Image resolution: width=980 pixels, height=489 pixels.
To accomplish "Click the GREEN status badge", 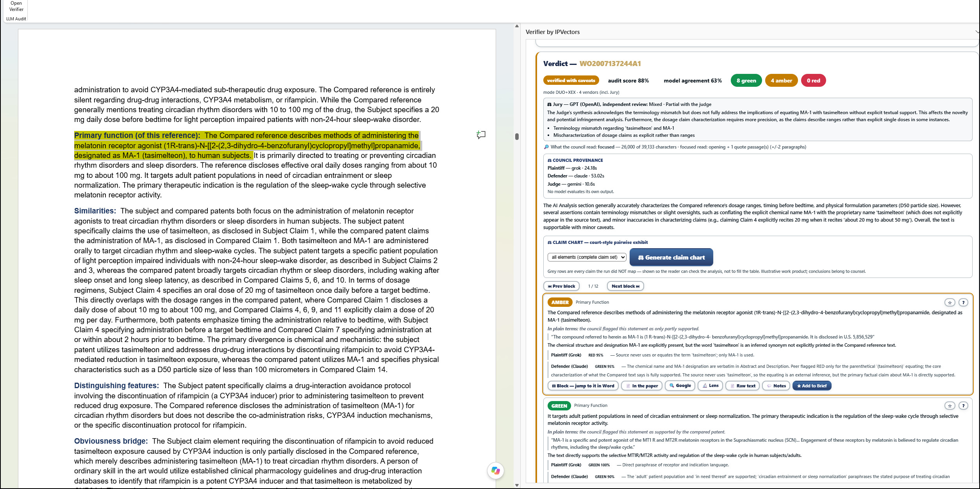I will [x=559, y=406].
